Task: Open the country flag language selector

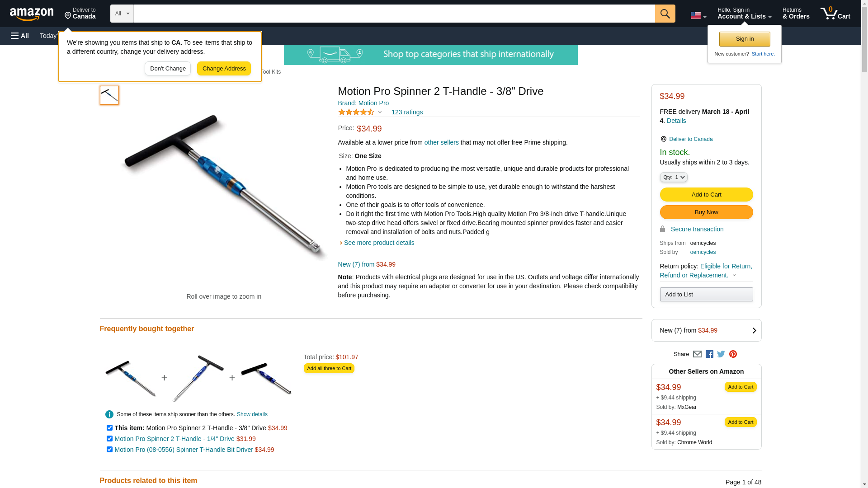Action: (698, 15)
